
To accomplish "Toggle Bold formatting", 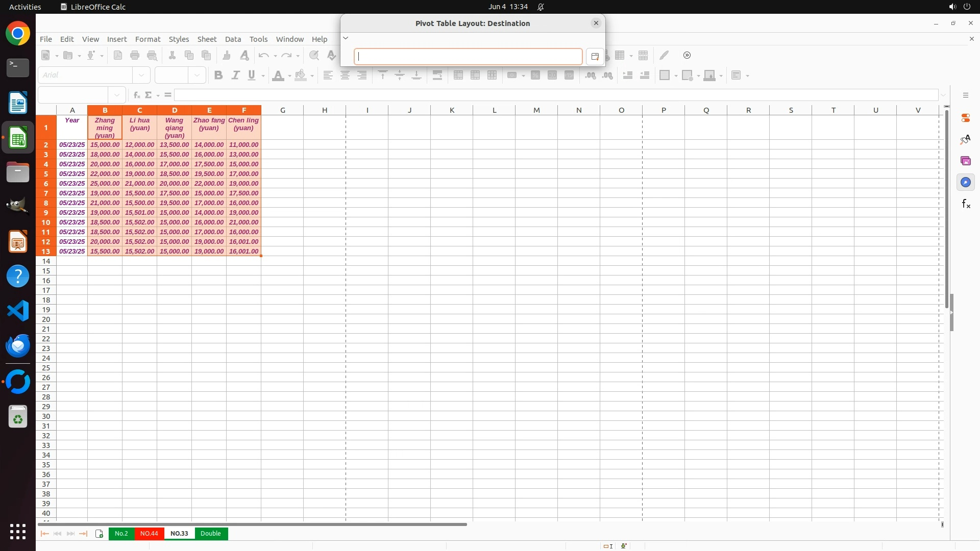I will click(218, 76).
